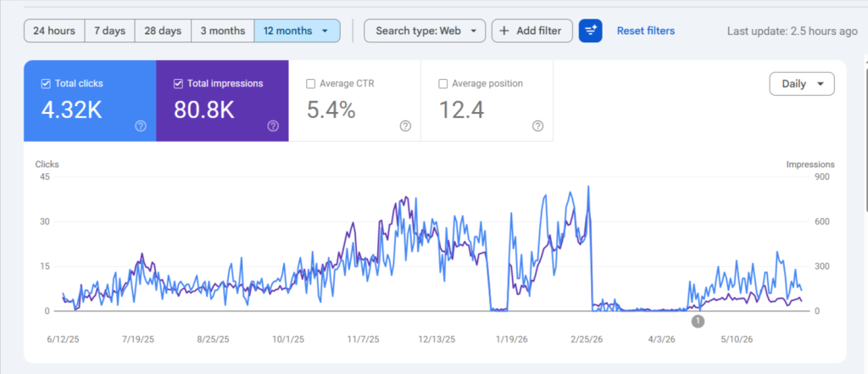Click the 4.32K total clicks value
This screenshot has width=868, height=374.
pos(72,110)
